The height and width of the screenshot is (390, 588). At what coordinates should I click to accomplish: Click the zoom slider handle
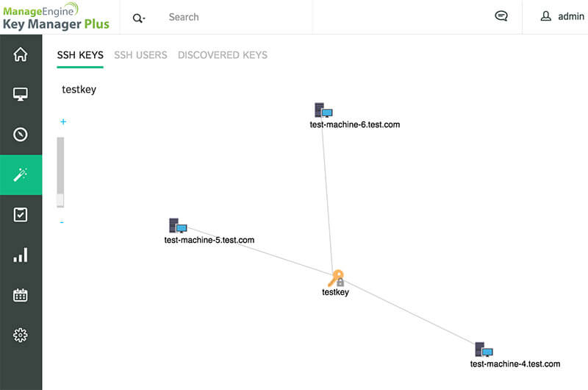[x=60, y=199]
